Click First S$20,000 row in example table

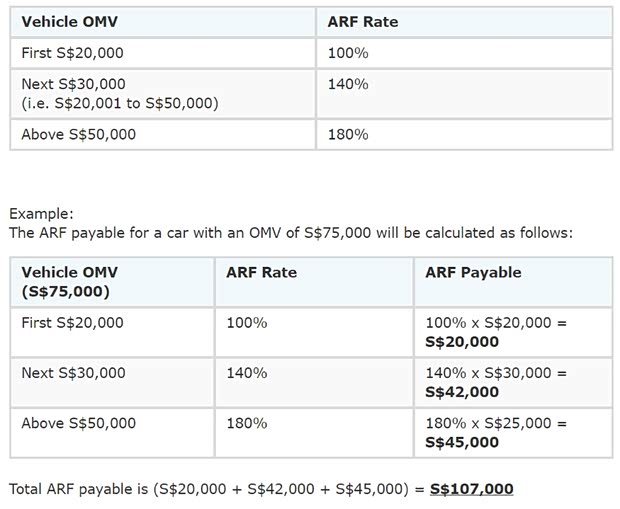[73, 322]
